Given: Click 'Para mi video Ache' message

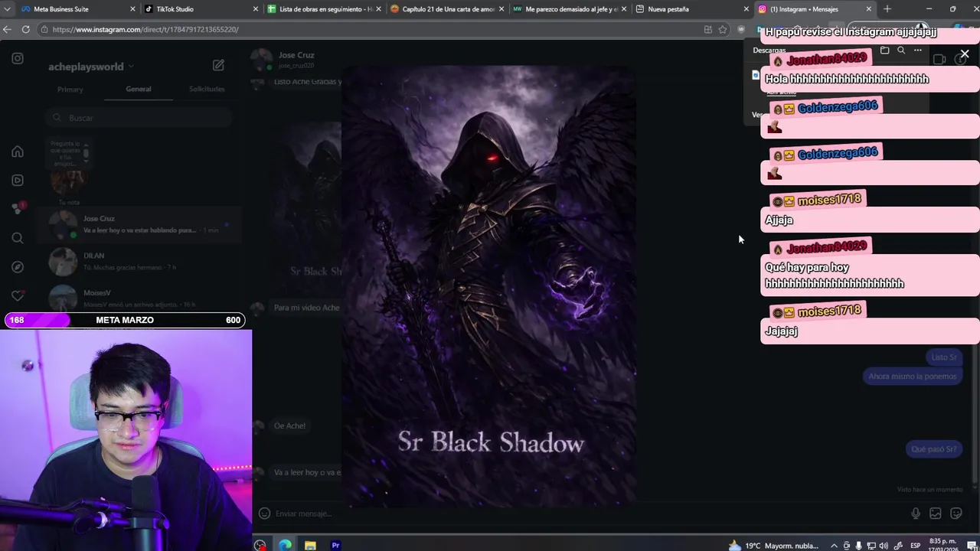Looking at the screenshot, I should 306,308.
